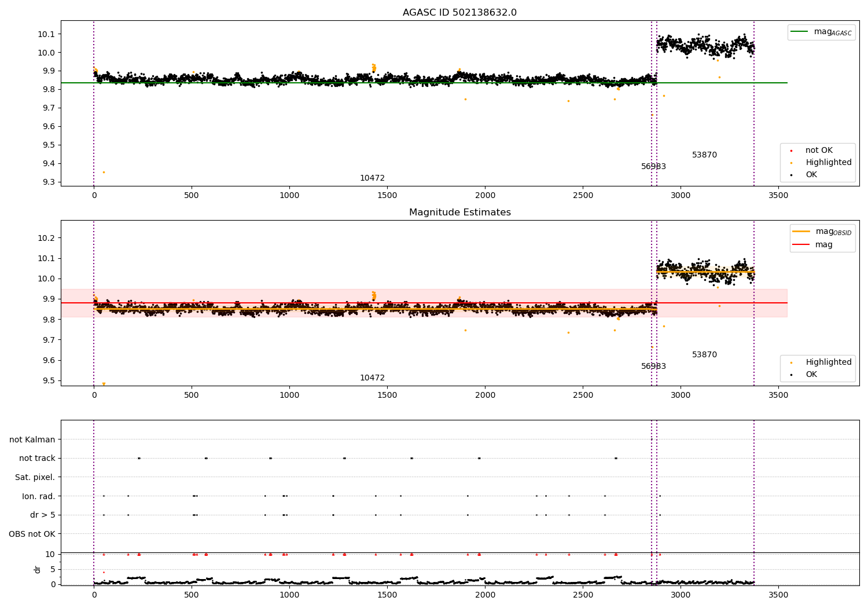
Task: Click the 'OBS not OK' axis label
Action: (x=32, y=534)
